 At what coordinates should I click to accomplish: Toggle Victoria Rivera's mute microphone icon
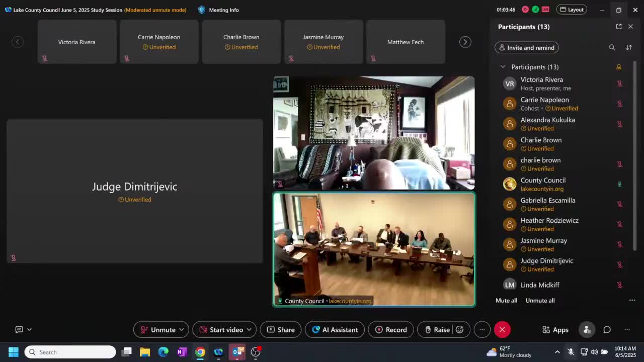point(619,83)
